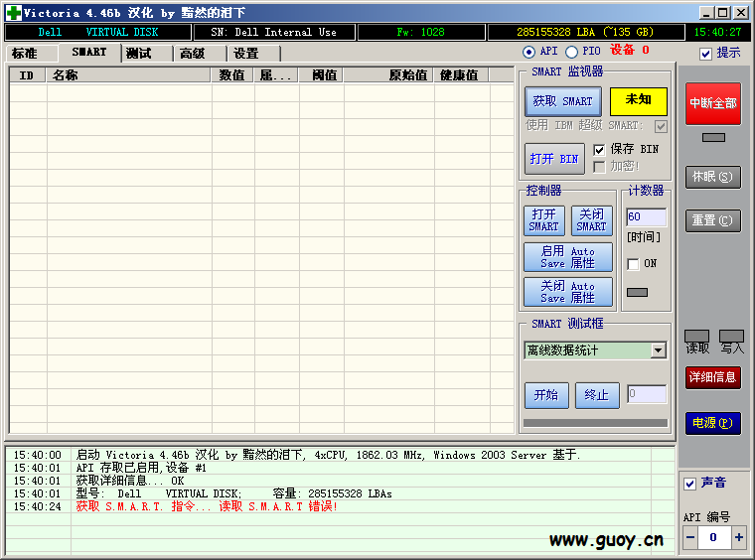Click the 打开 BIN button
The height and width of the screenshot is (560, 755).
[x=554, y=159]
